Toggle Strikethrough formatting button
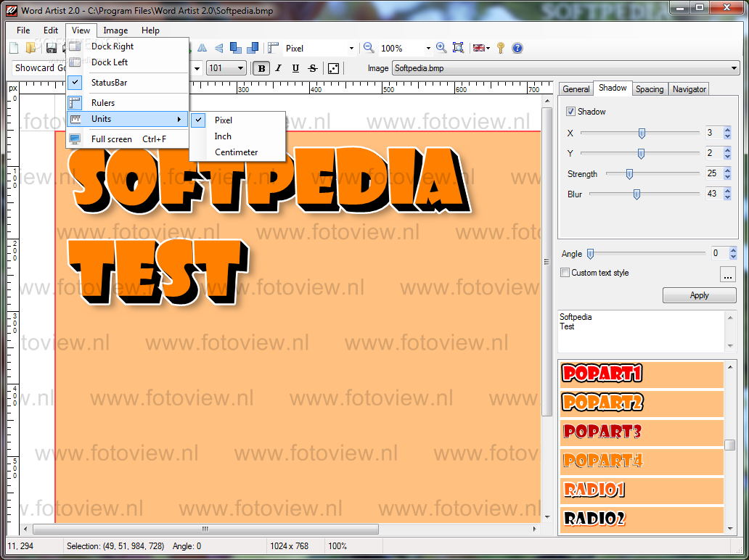This screenshot has height=560, width=749. [313, 68]
